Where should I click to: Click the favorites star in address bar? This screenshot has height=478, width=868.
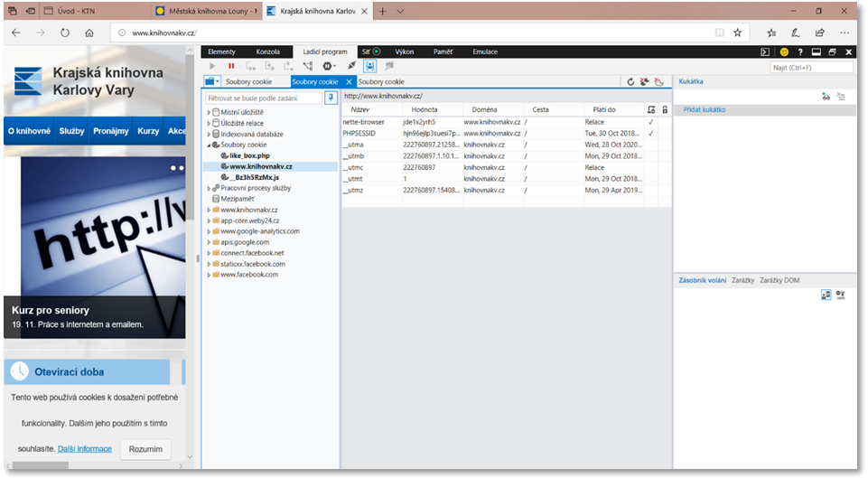737,33
